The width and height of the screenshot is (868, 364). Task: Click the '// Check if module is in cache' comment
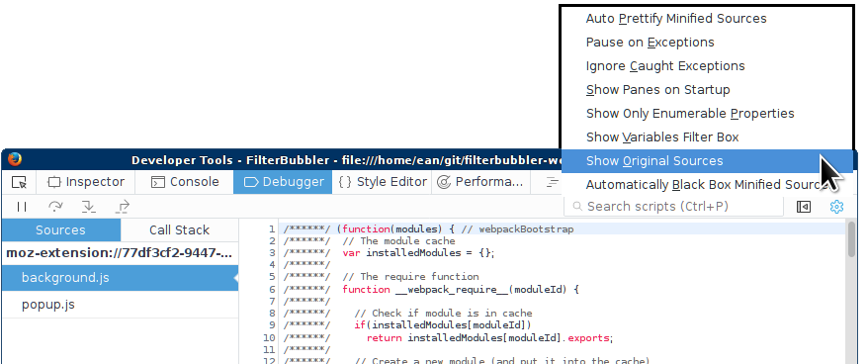pyautogui.click(x=444, y=313)
